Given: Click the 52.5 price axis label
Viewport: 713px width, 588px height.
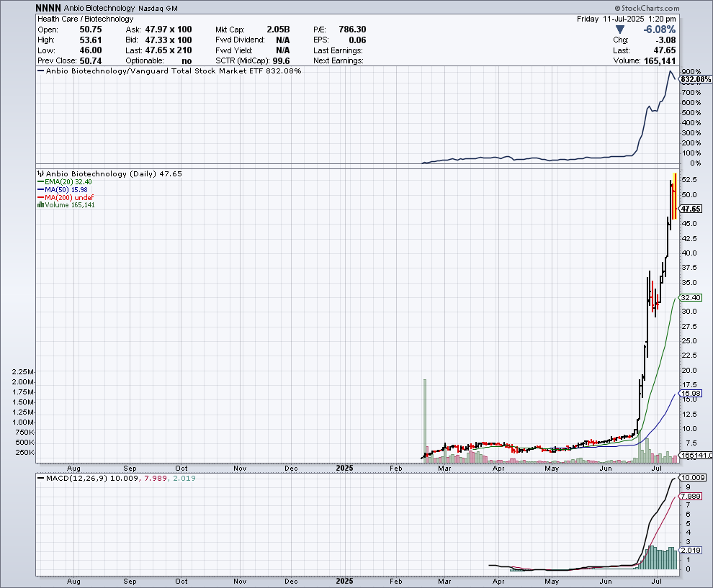Looking at the screenshot, I should click(x=689, y=180).
